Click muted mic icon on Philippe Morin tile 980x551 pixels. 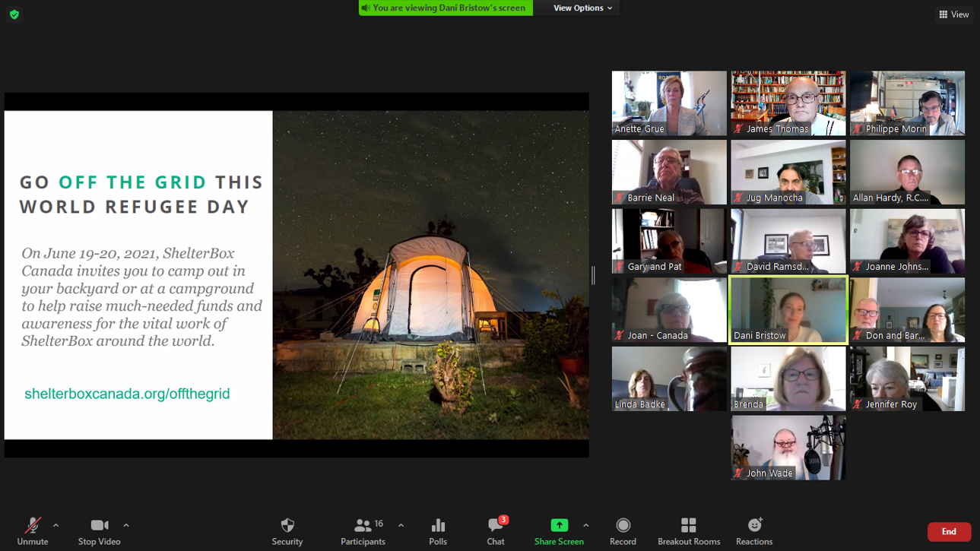[858, 129]
